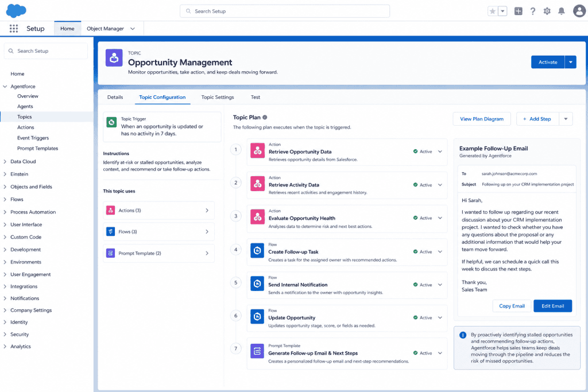This screenshot has height=392, width=588.
Task: Click the blue info icon in the note box
Action: click(x=463, y=335)
